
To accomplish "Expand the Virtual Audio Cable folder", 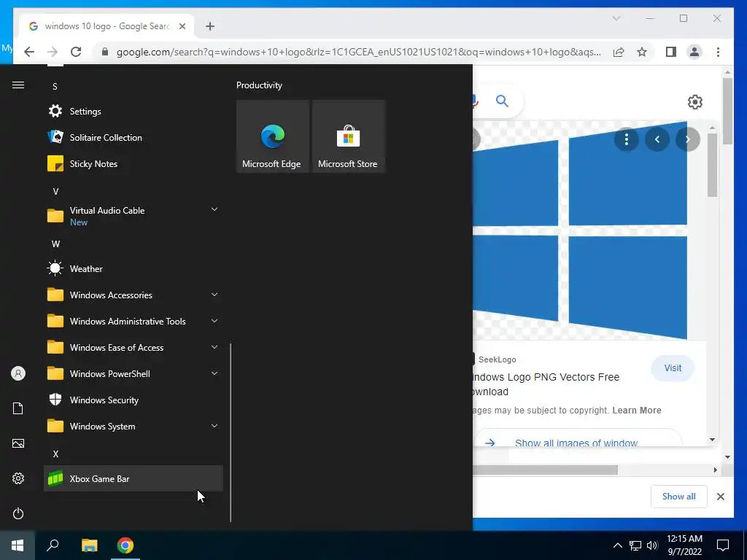I will tap(133, 216).
